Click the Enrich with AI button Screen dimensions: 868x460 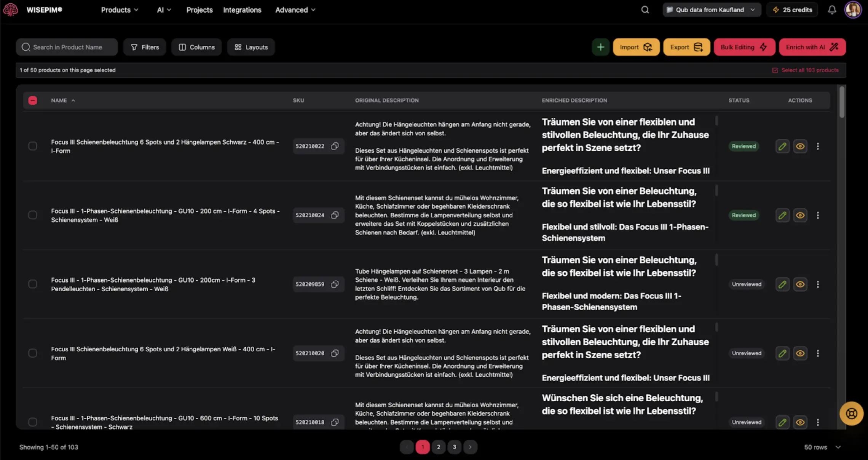tap(812, 47)
